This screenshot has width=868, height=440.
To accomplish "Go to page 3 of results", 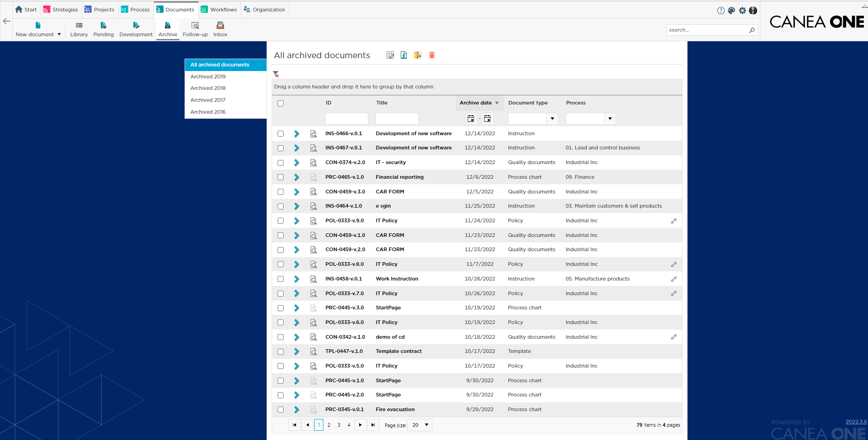I will (x=338, y=425).
